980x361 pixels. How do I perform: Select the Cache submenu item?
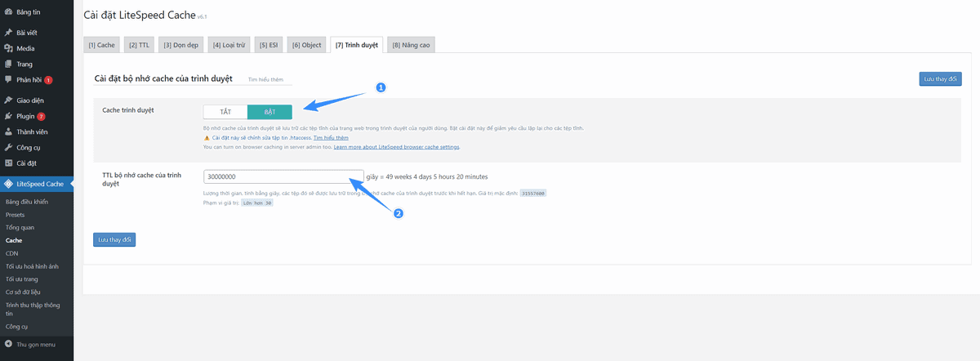pyautogui.click(x=14, y=241)
